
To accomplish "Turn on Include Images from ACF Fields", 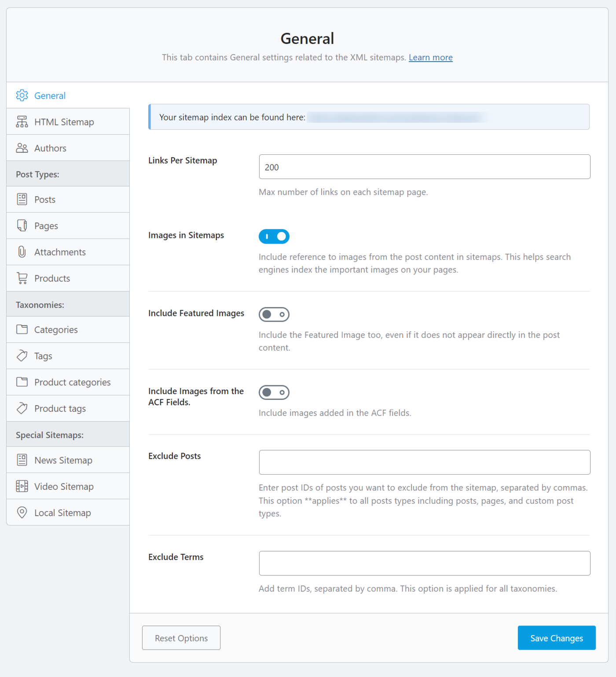I will 274,392.
